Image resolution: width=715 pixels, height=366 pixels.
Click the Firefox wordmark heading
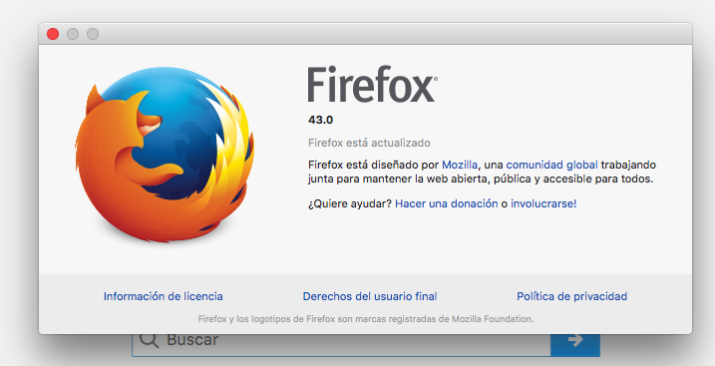pyautogui.click(x=373, y=84)
